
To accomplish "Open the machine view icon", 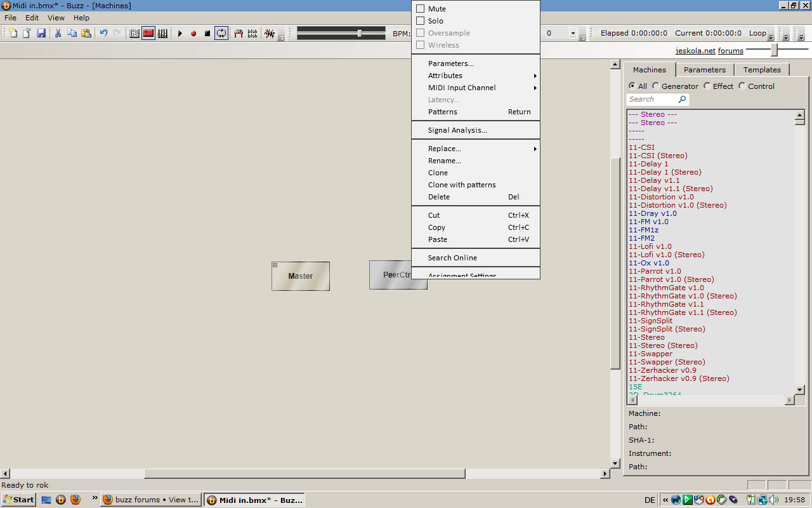I will coord(148,34).
